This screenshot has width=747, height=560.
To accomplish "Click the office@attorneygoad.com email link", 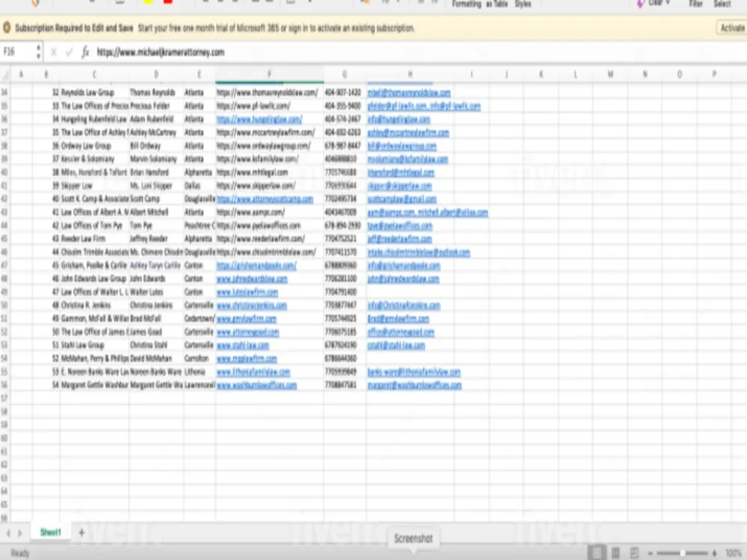I will tap(401, 332).
